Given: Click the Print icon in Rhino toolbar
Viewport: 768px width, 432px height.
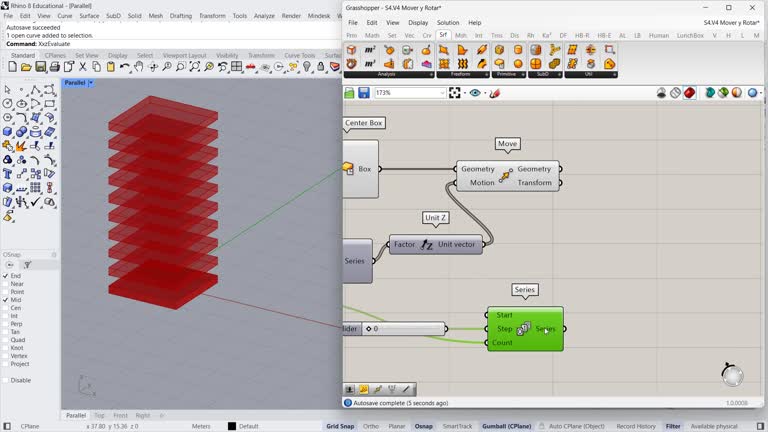Looking at the screenshot, I should click(55, 67).
